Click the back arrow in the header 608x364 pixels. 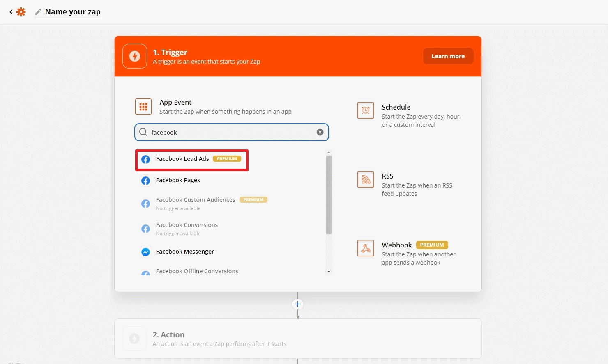(11, 12)
